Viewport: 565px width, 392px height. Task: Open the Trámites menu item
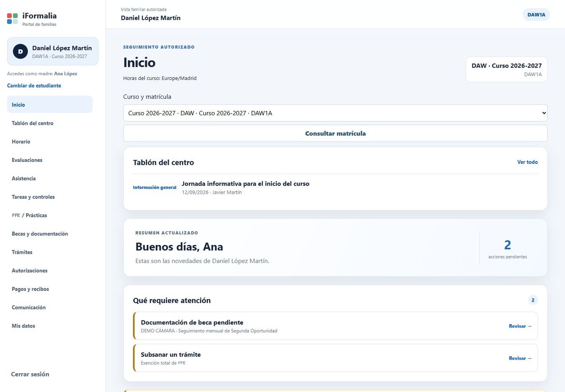tap(49, 252)
